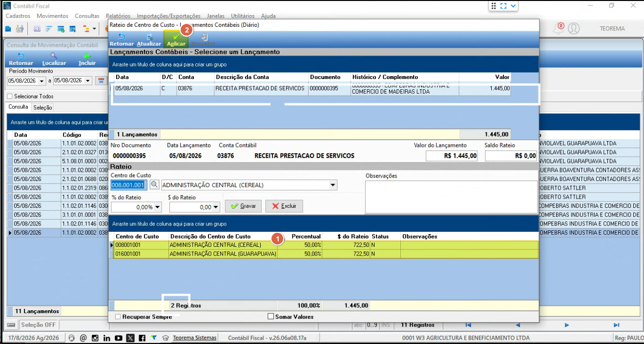Open the YouTube icon in status bar
This screenshot has width=644, height=344.
click(118, 338)
